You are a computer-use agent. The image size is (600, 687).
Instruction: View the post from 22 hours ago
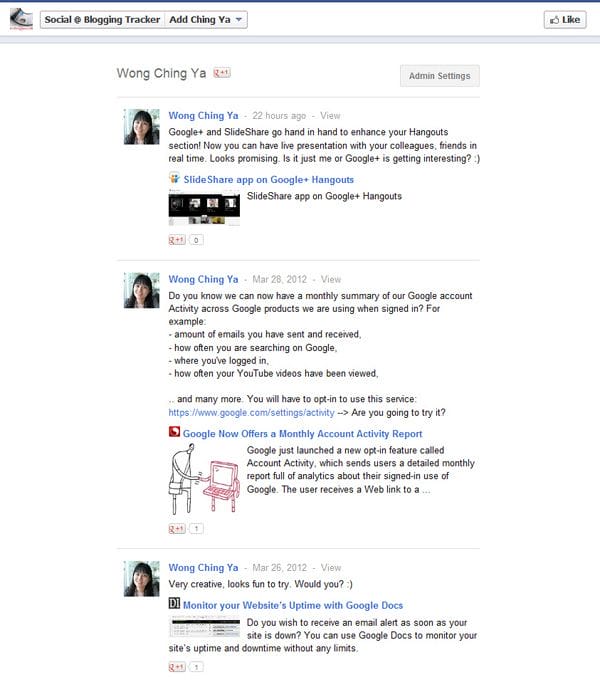[330, 116]
